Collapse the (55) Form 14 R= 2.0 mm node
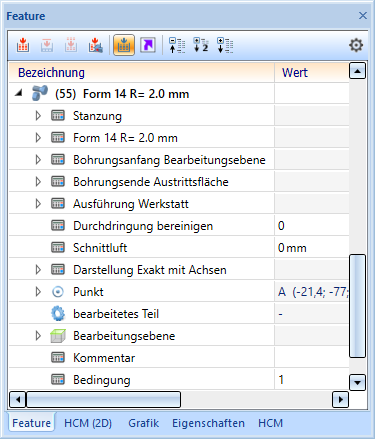The height and width of the screenshot is (439, 375). 19,94
